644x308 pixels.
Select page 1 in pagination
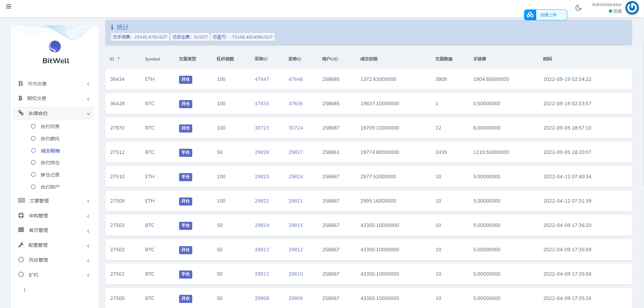pyautogui.click(x=24, y=290)
